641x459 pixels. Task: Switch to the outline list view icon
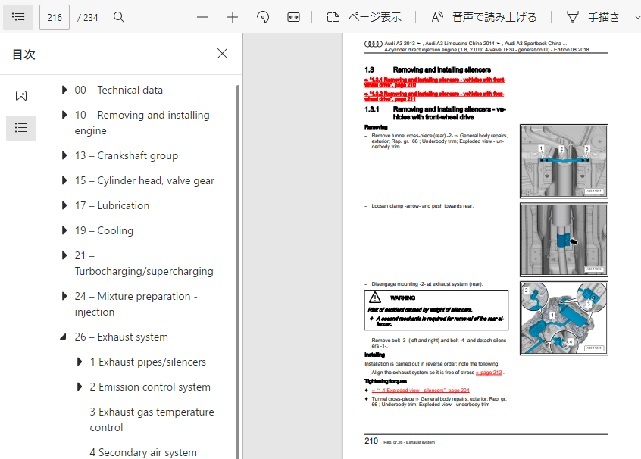click(x=21, y=128)
